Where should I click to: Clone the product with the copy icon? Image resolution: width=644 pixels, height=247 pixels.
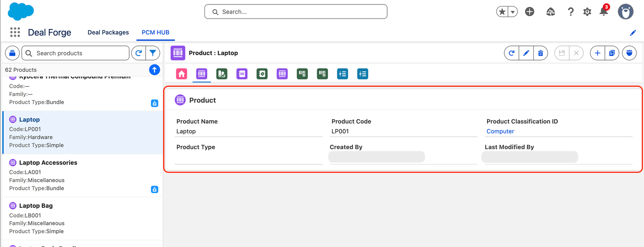coord(612,53)
